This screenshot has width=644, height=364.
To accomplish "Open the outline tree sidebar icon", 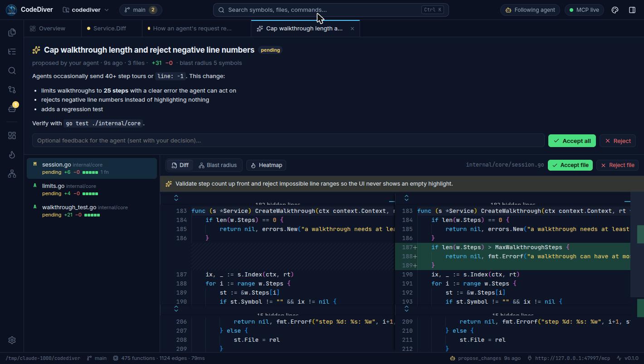I will pos(12,51).
